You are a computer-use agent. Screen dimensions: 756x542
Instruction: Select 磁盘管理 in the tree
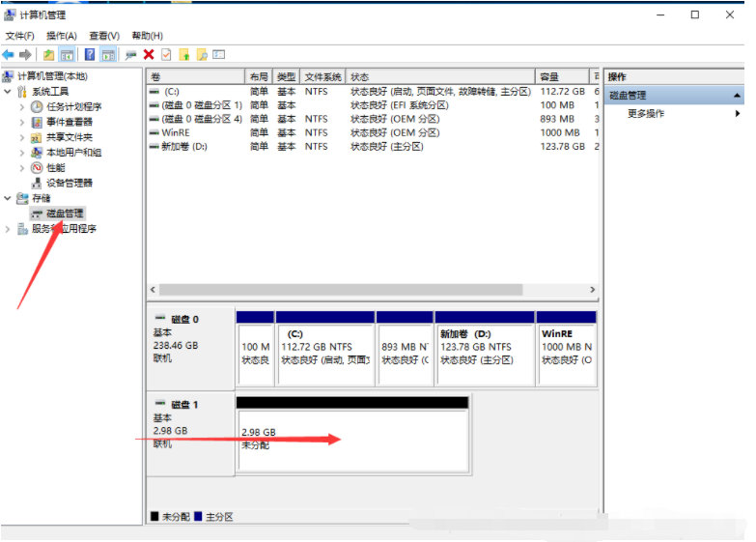65,214
